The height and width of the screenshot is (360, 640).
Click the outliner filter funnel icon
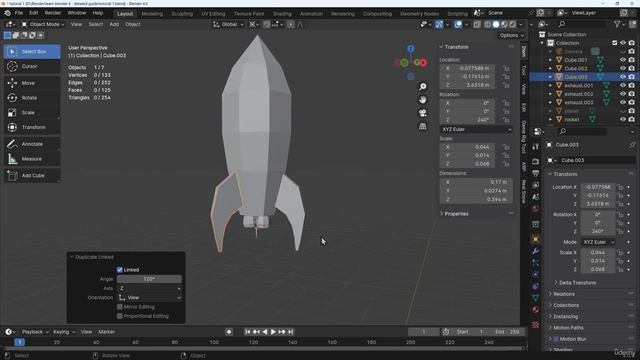(x=617, y=24)
